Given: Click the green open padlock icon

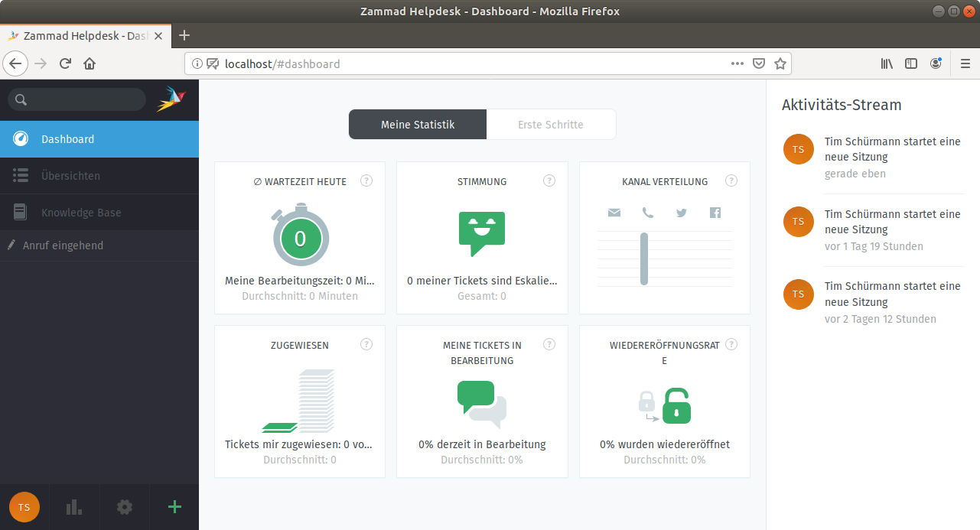Looking at the screenshot, I should [x=676, y=406].
